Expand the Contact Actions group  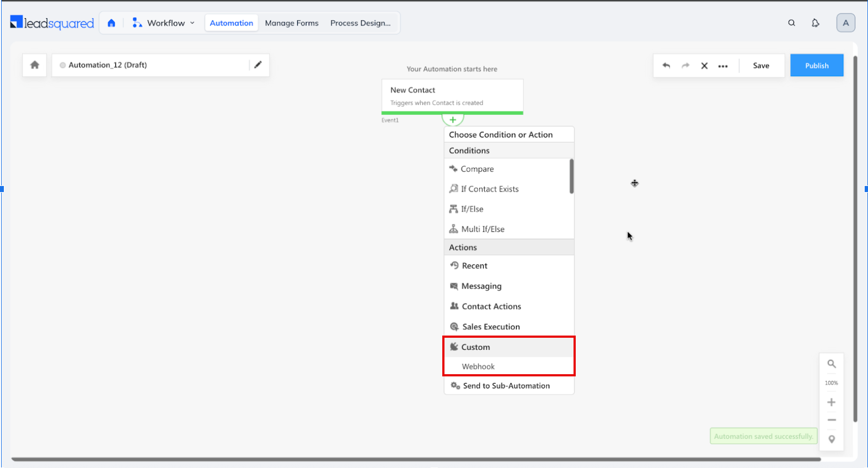(509, 306)
